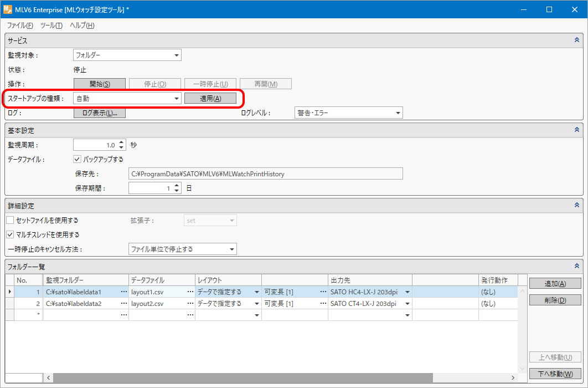Click the 下へ移動(W) button

pyautogui.click(x=555, y=374)
